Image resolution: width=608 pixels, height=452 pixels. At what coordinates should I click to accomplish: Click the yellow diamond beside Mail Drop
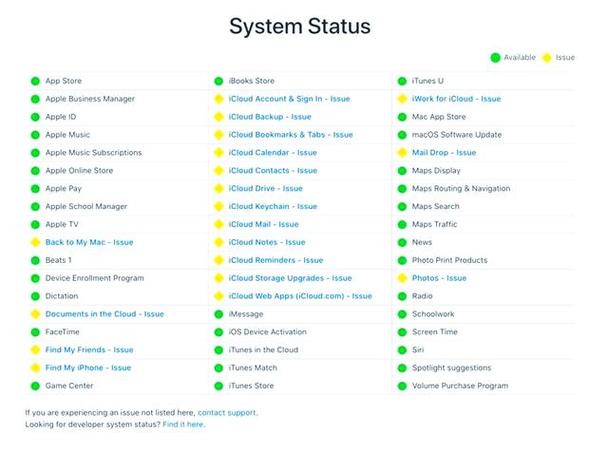(402, 153)
